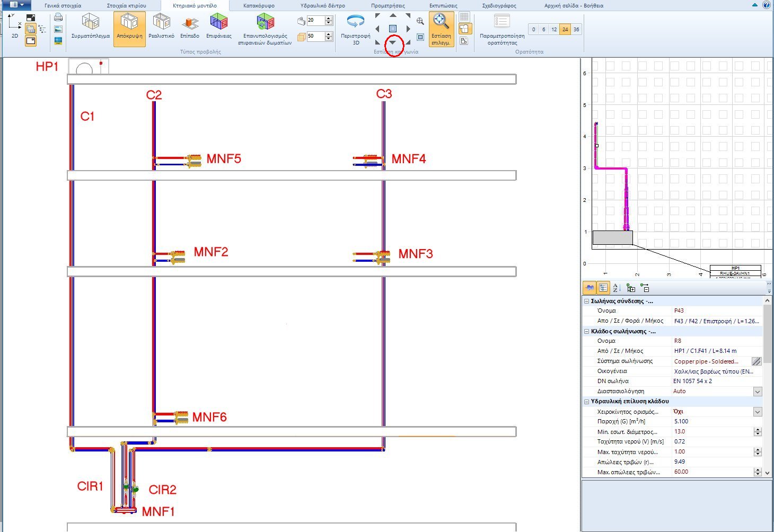Collapse the Κλάδος σωλήνωσης property group
The image size is (774, 532).
587,331
